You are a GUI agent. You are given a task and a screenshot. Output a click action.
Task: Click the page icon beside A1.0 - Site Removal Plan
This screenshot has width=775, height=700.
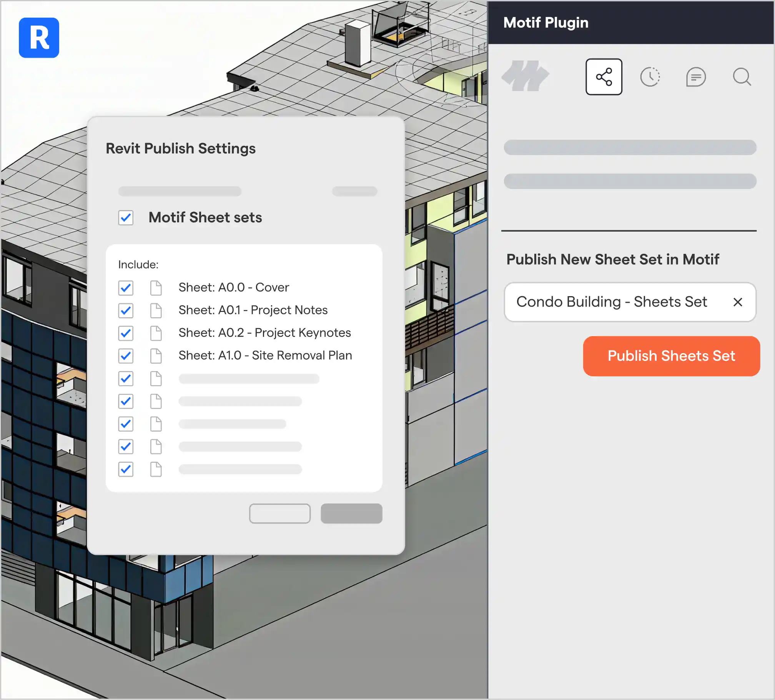156,356
